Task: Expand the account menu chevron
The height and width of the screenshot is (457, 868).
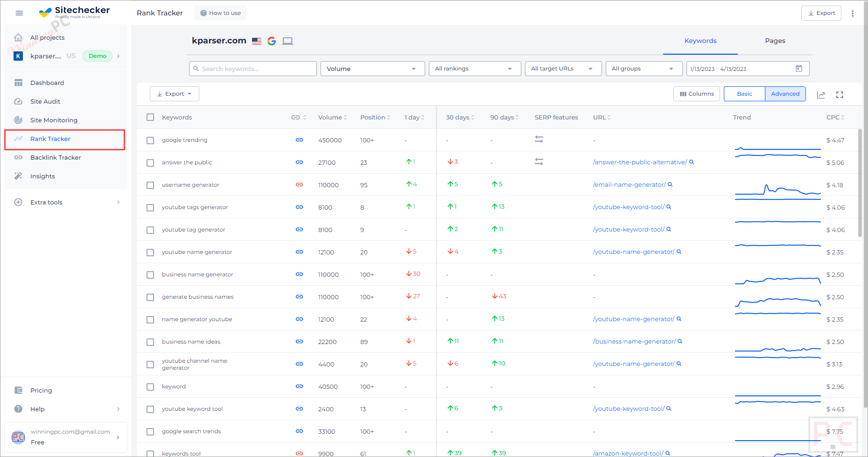Action: 118,437
